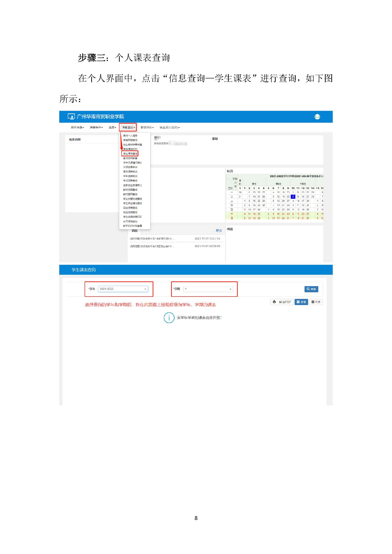392x554 pixels.
Task: Expand the 报名申请 menu
Action: [77, 127]
